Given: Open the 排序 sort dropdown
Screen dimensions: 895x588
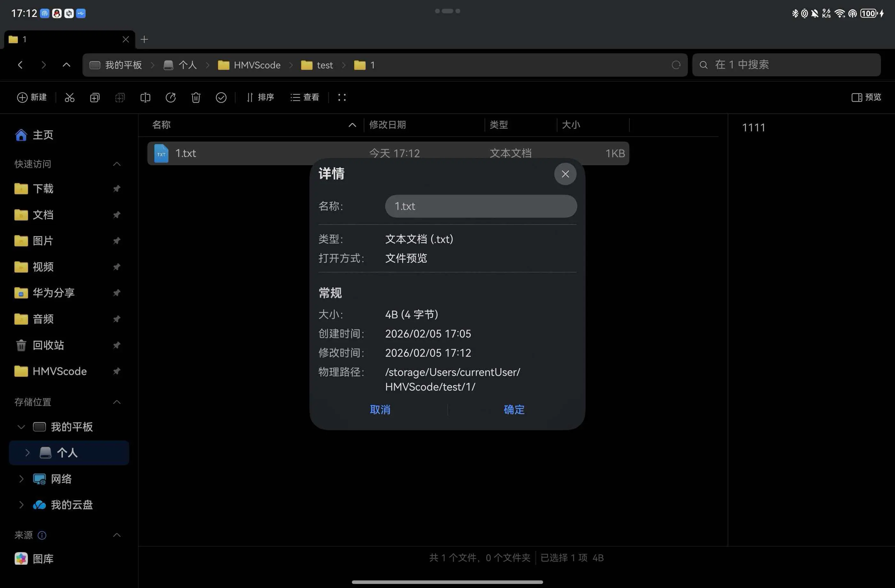Looking at the screenshot, I should [x=260, y=97].
